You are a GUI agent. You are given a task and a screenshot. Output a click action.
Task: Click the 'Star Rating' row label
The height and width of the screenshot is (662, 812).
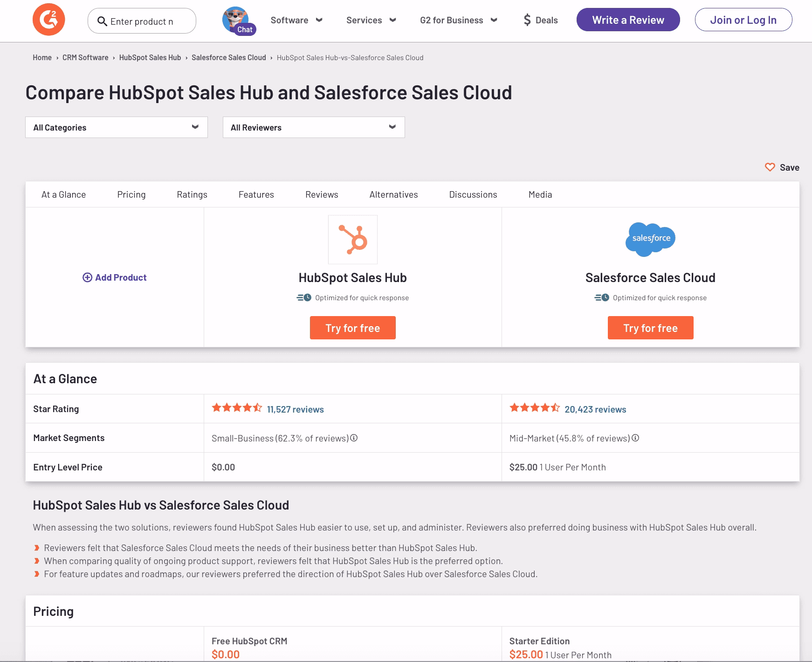click(56, 409)
